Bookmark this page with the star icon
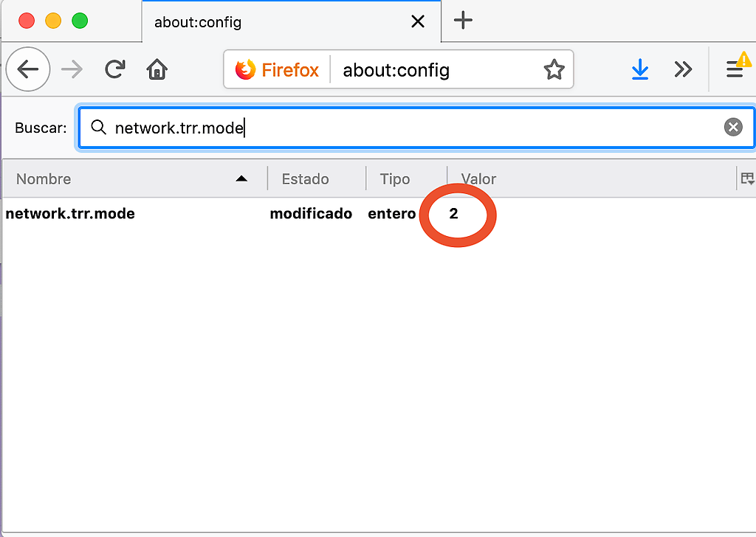Viewport: 756px width, 537px height. pyautogui.click(x=554, y=70)
